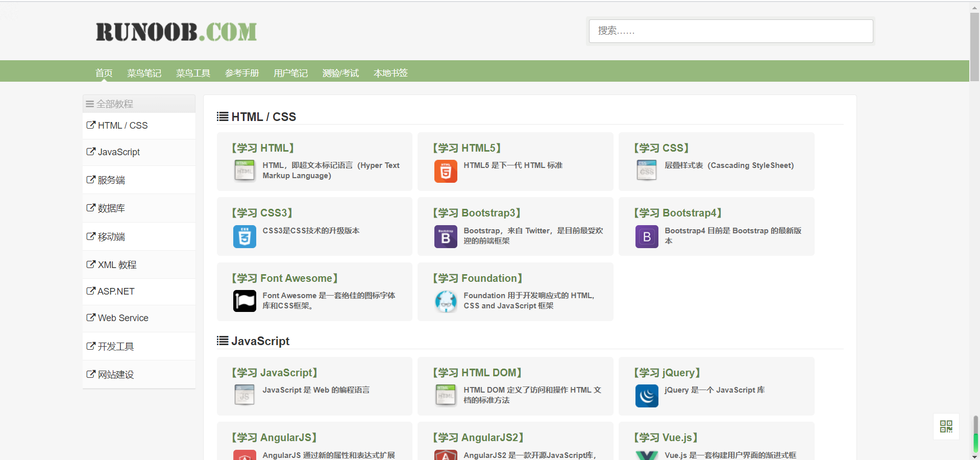
Task: Open 菜鸟工具 navigation item
Action: click(x=193, y=73)
